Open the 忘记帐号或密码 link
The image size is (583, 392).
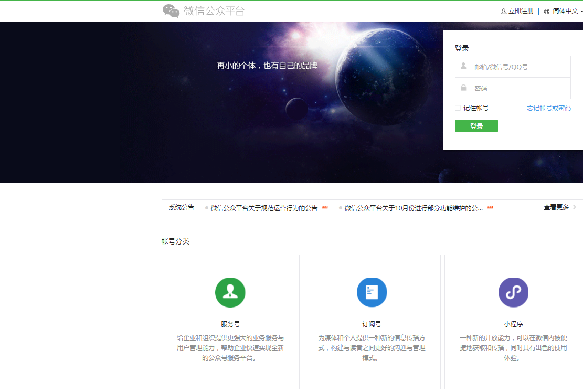point(549,108)
